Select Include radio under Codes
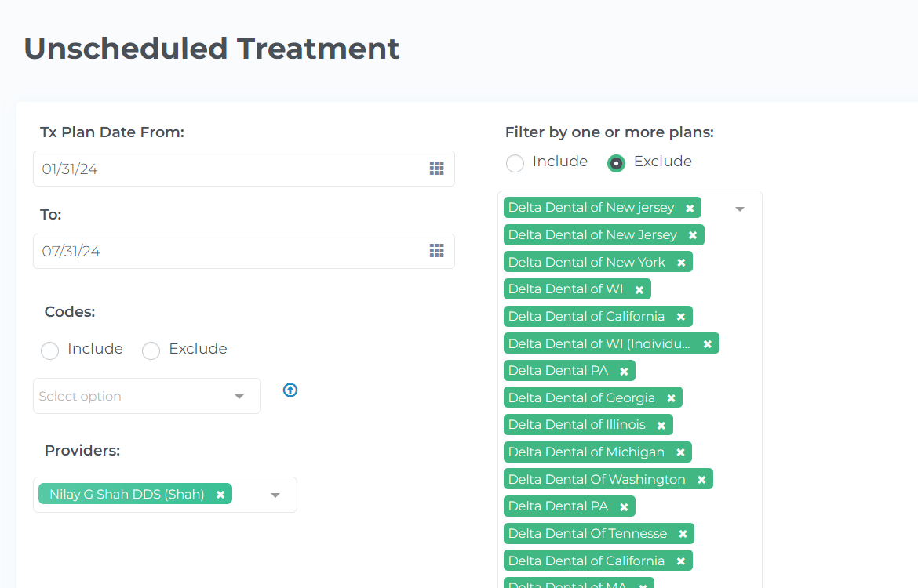The image size is (918, 588). 49,350
